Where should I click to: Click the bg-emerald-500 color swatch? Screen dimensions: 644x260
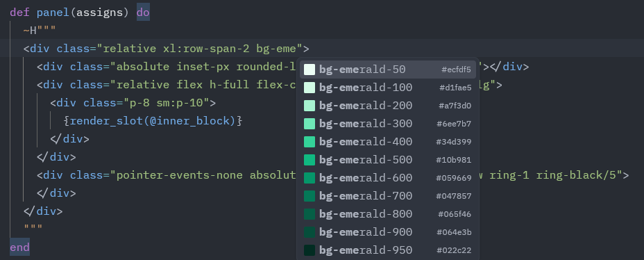tap(310, 160)
